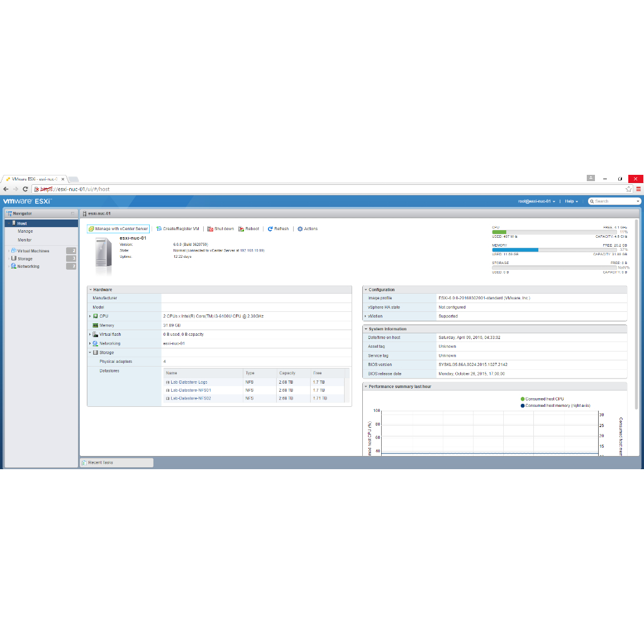
Task: Click the Create/Register VM toolbar icon
Action: click(159, 229)
